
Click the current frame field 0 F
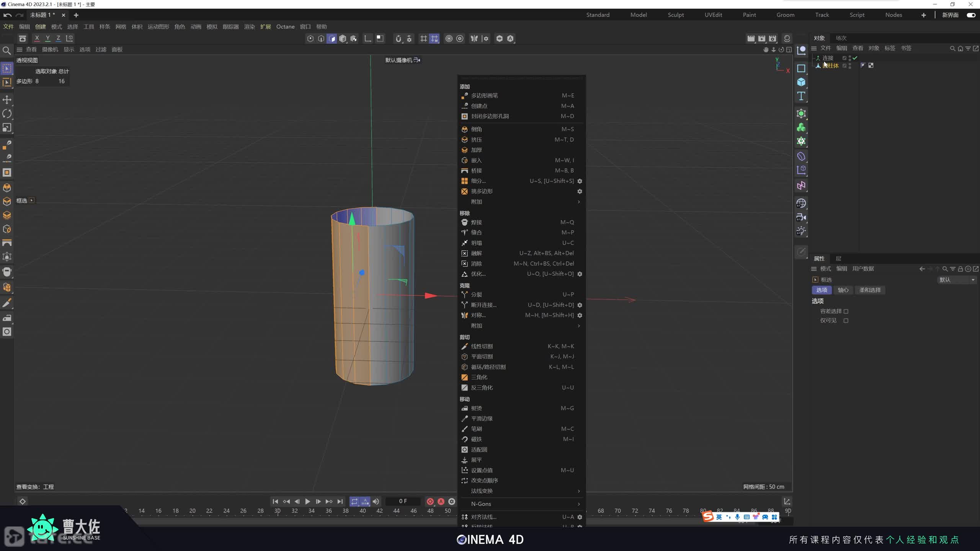tap(403, 501)
